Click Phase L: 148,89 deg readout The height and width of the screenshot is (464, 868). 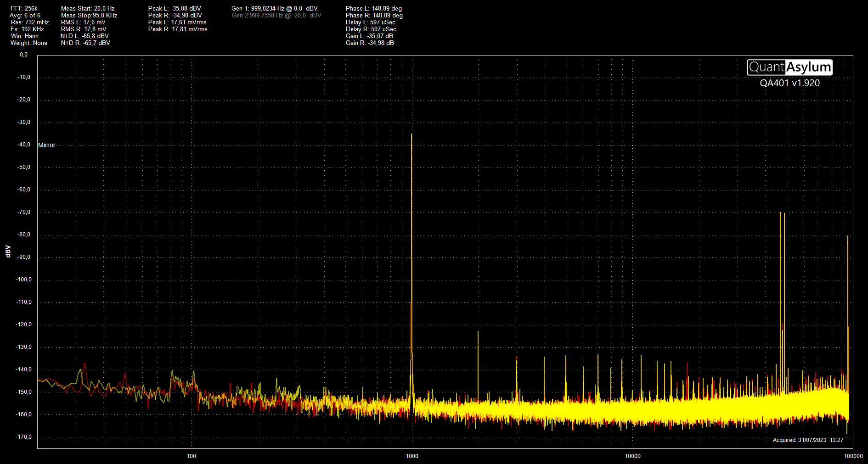(x=374, y=8)
